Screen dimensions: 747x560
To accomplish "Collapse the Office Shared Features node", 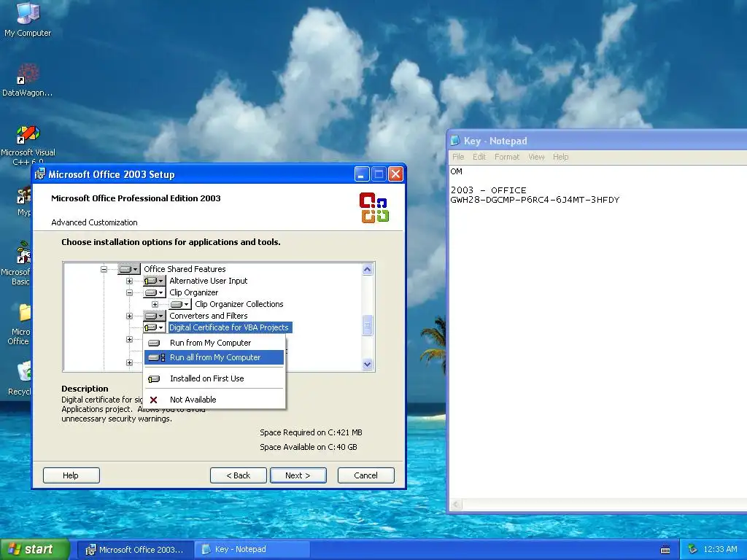I will [104, 269].
